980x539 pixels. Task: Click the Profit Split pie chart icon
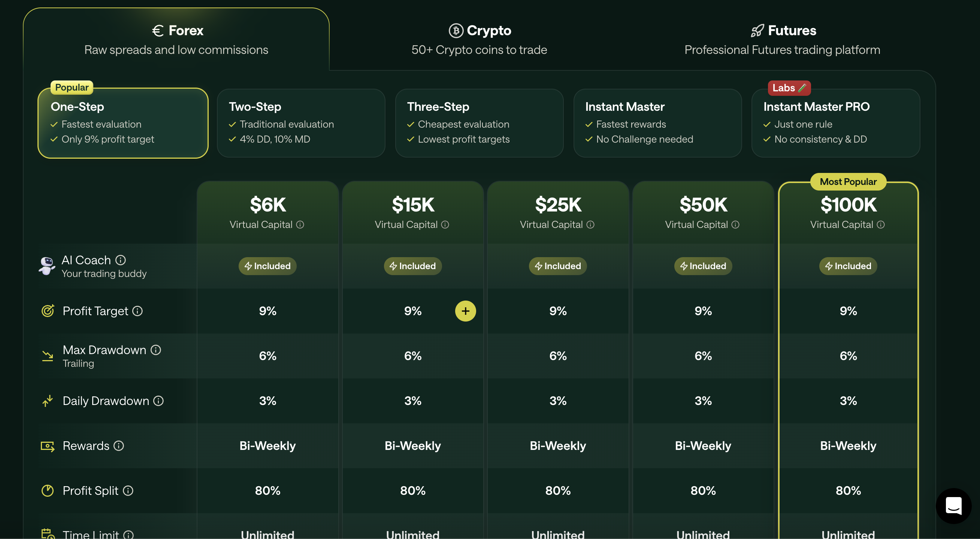47,490
